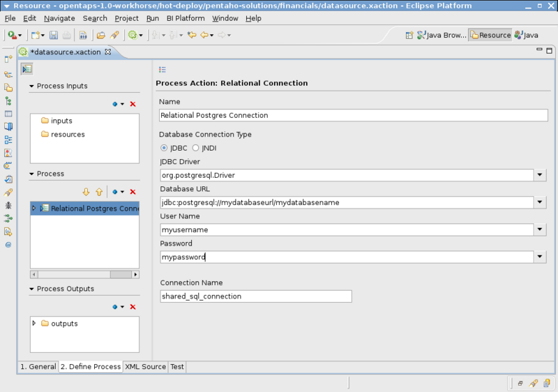Collapse the Process Inputs section
Image resolution: width=558 pixels, height=392 pixels.
[x=31, y=86]
